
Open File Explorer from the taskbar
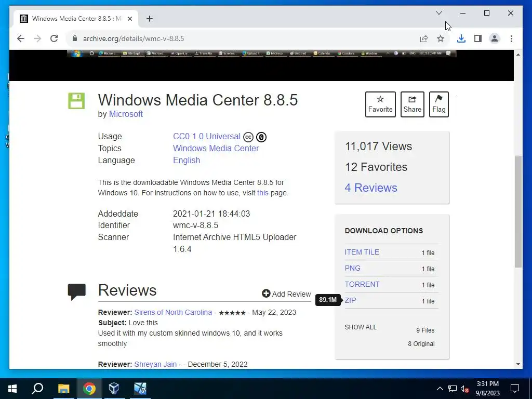pos(63,389)
